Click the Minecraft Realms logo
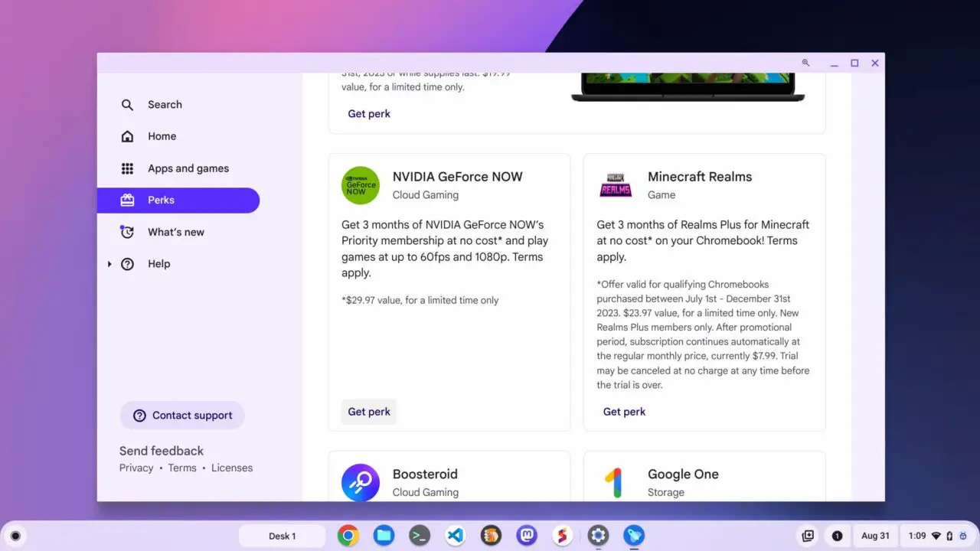 tap(616, 185)
